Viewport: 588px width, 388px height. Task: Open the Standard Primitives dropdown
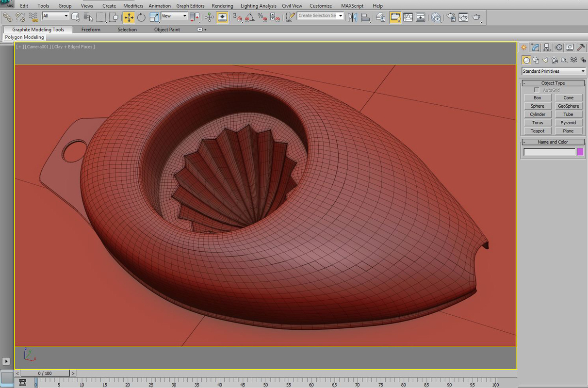pos(553,71)
